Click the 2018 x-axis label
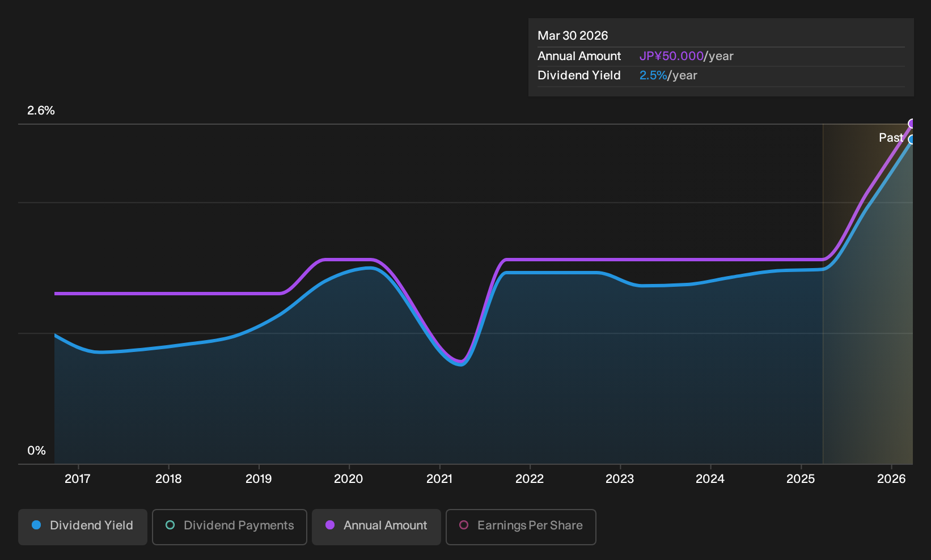The image size is (931, 560). tap(168, 479)
